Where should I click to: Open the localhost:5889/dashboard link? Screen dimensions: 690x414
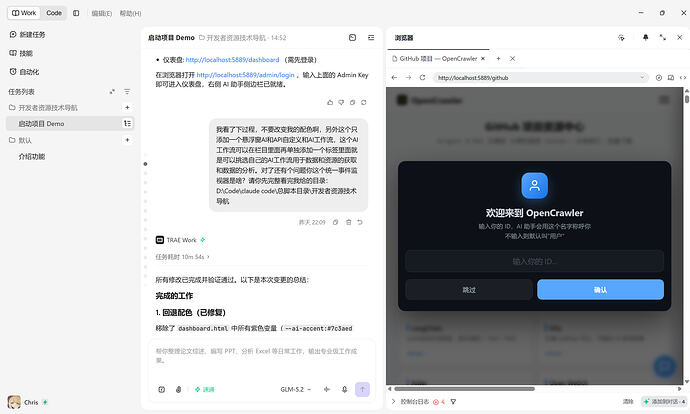point(232,60)
